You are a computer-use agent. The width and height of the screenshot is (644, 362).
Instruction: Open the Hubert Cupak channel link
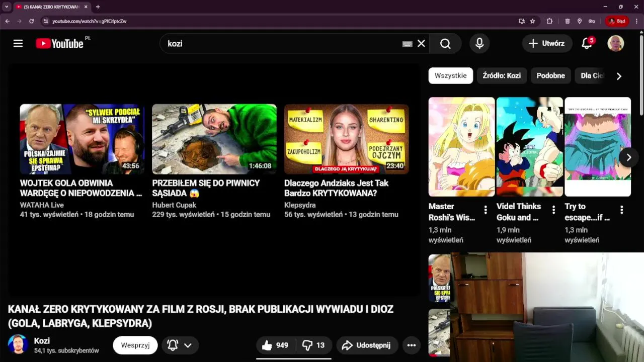[174, 205]
